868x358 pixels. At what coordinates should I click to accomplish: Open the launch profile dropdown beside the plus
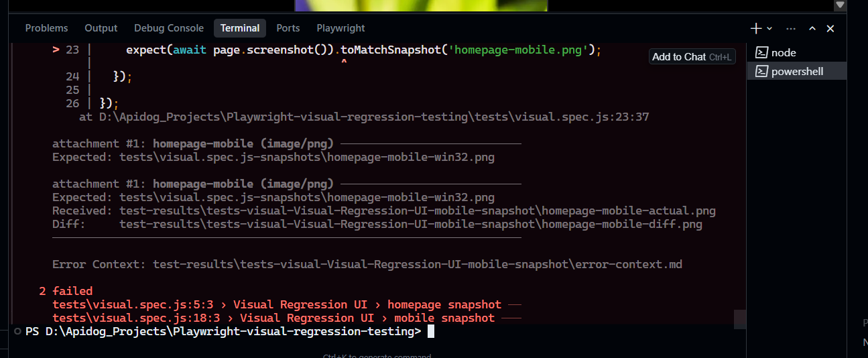tap(769, 28)
